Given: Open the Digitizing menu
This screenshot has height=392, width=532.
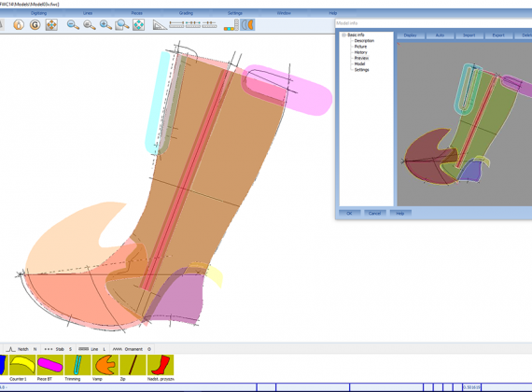Looking at the screenshot, I should tap(38, 13).
